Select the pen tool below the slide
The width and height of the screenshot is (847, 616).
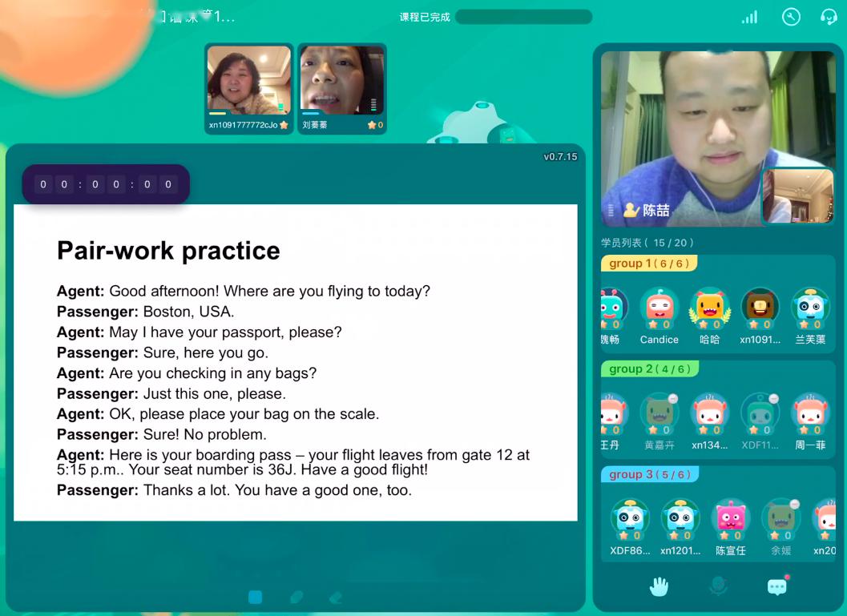(296, 597)
